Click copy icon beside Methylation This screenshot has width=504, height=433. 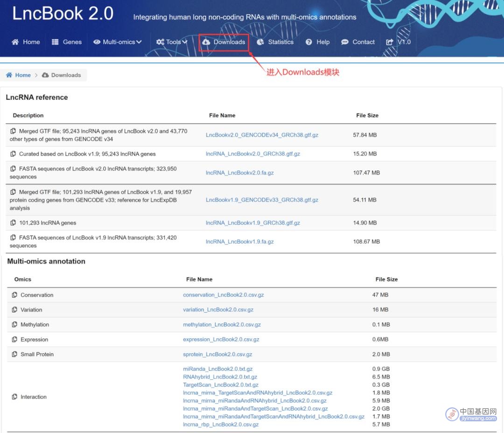pos(14,325)
